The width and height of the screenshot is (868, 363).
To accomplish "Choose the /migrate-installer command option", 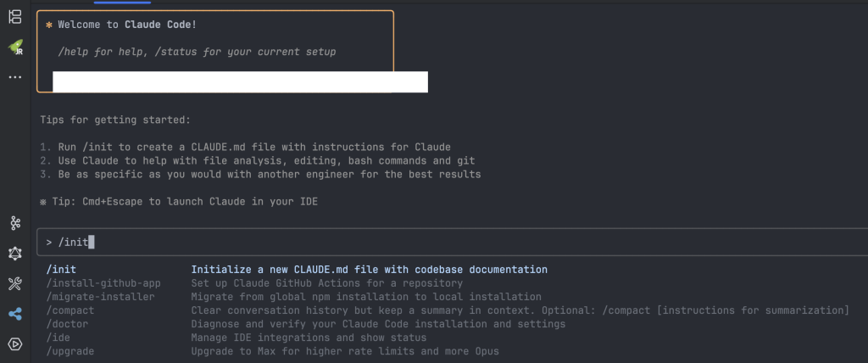I will pyautogui.click(x=101, y=297).
